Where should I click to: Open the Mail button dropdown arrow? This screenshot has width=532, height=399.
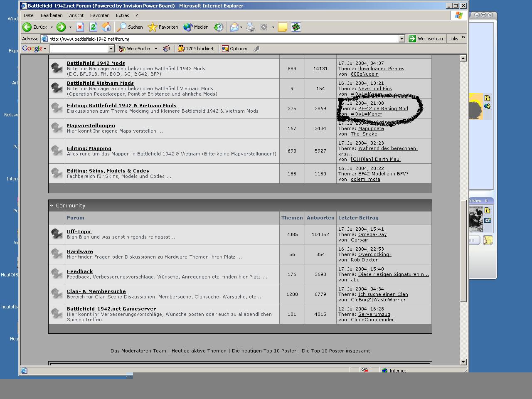(241, 27)
